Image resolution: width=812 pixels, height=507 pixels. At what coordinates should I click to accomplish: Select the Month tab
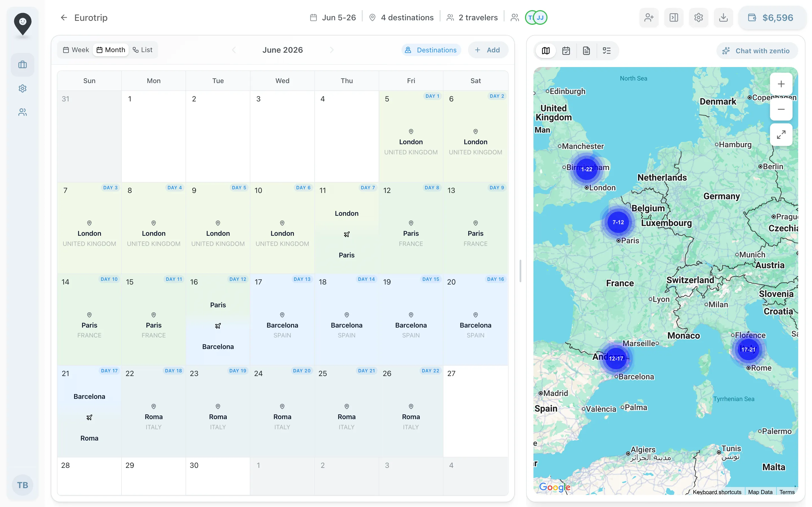point(111,49)
